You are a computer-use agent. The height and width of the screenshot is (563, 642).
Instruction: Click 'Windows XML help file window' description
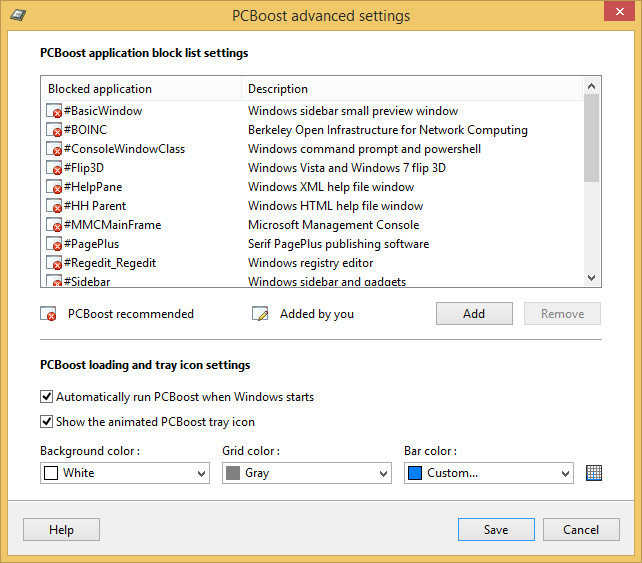point(331,187)
